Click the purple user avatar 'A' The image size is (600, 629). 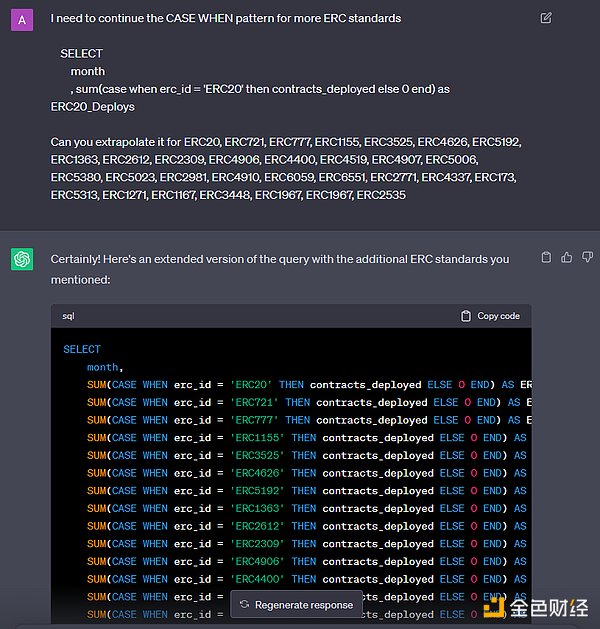click(22, 19)
